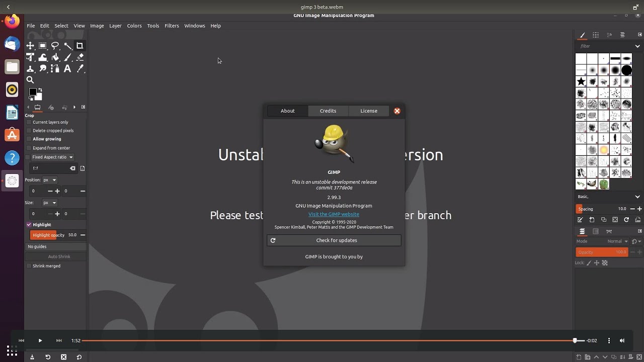Screen dimensions: 644x362
Task: Expand the Basic brush tag dropdown
Action: [637, 197]
